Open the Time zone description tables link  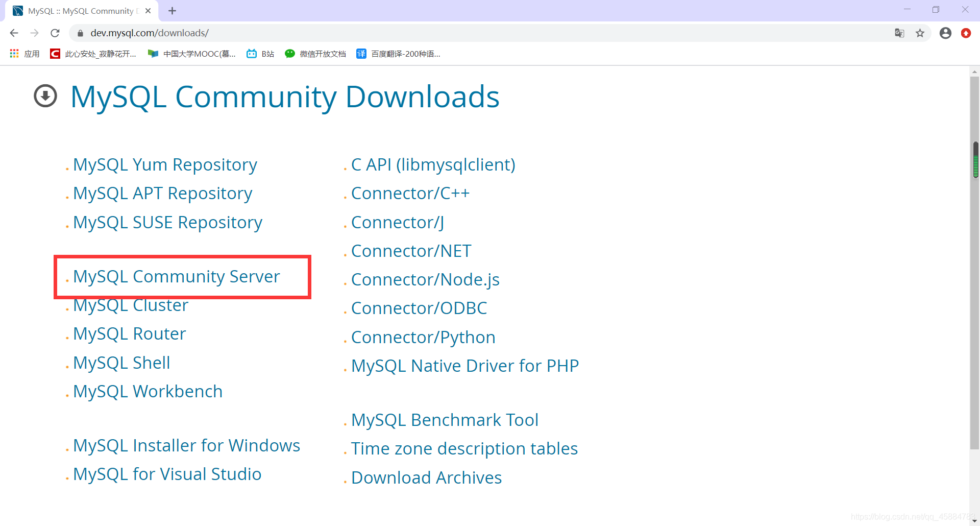click(464, 448)
